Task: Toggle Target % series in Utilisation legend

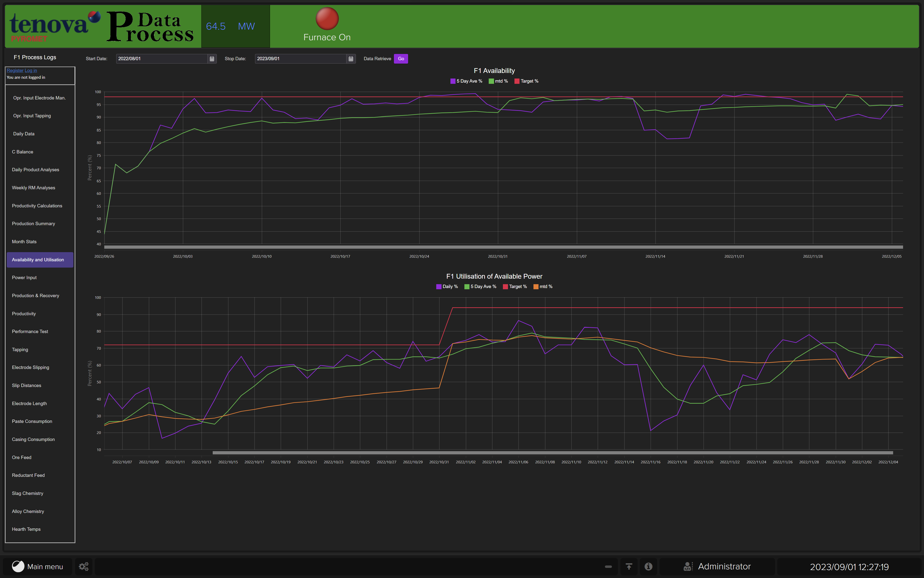Action: pyautogui.click(x=515, y=287)
